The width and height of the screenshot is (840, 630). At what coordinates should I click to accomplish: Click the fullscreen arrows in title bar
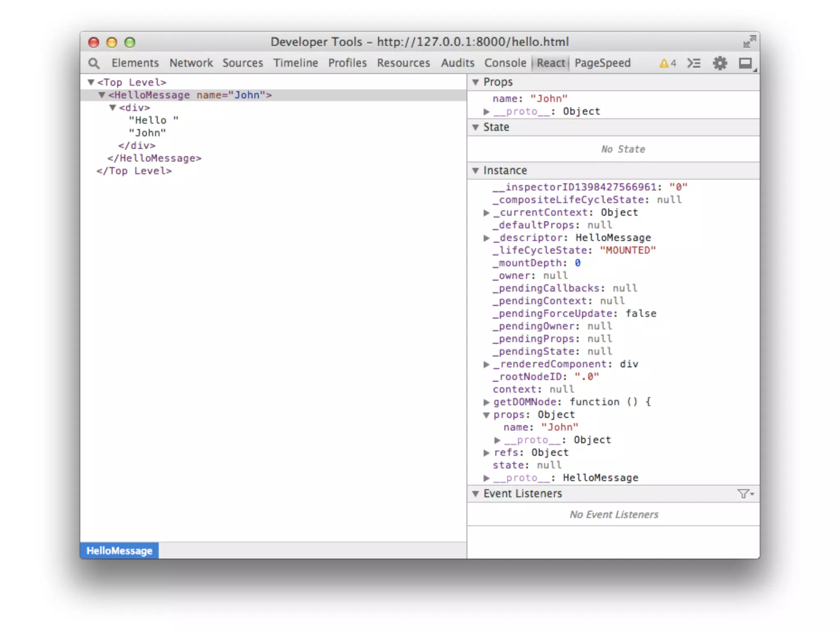(x=749, y=42)
